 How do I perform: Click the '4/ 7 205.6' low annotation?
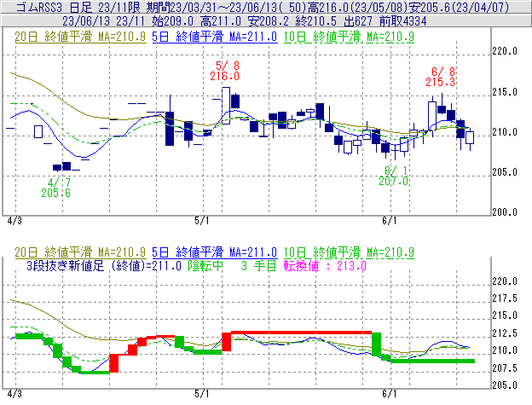(x=56, y=188)
